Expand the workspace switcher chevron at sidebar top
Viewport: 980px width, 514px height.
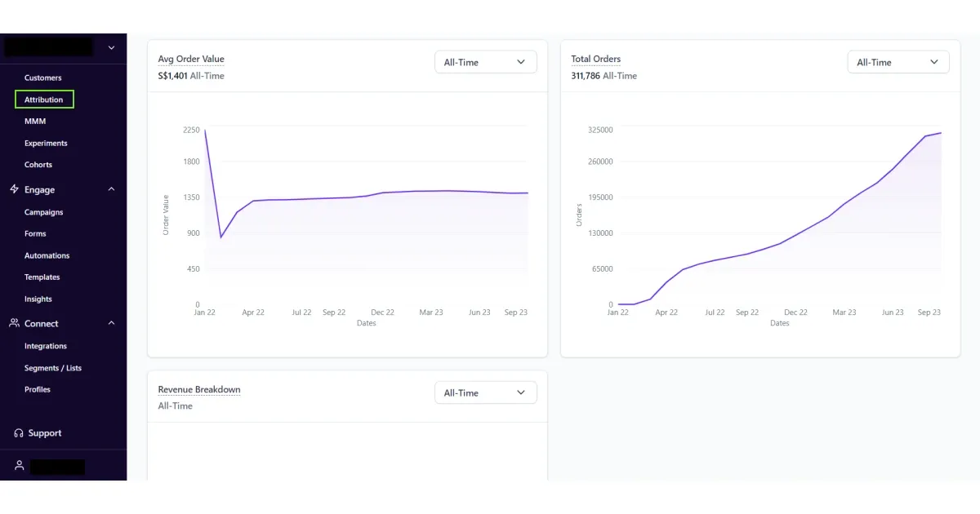click(x=112, y=47)
